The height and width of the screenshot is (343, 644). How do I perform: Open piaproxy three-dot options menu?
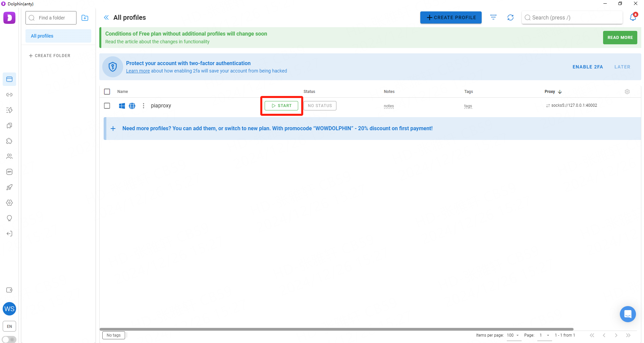tap(144, 106)
